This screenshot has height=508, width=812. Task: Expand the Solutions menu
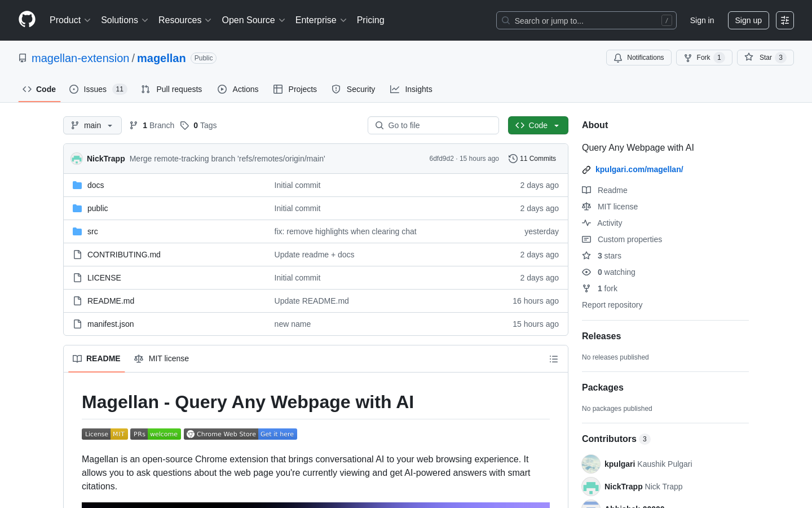point(125,20)
